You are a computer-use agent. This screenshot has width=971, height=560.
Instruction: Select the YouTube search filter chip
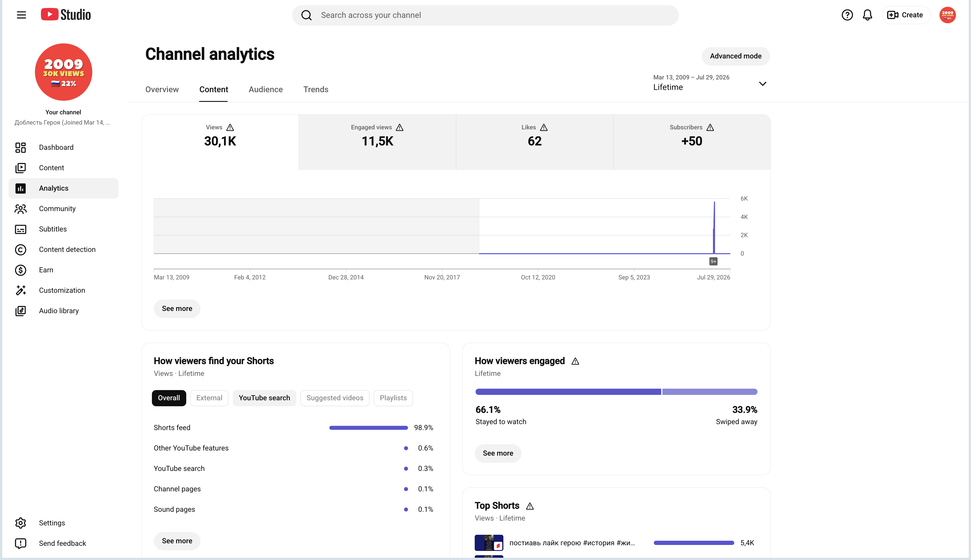click(264, 398)
